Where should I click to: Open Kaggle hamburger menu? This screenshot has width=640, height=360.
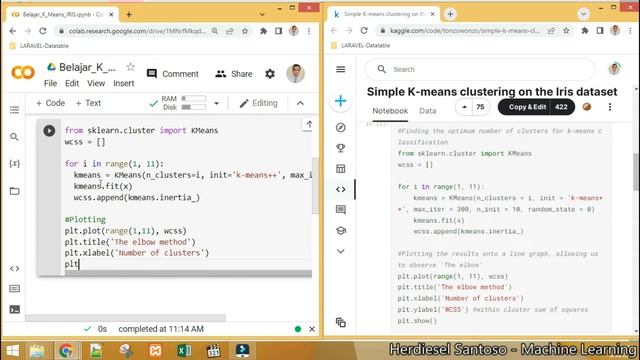point(340,69)
